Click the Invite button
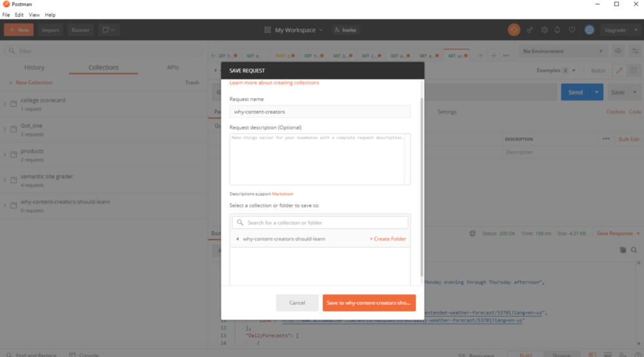Viewport: 644px width, 357px height. coord(345,30)
